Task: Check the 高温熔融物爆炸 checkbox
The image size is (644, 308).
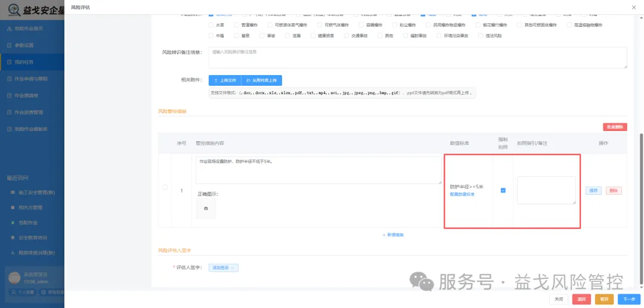Action: point(569,25)
